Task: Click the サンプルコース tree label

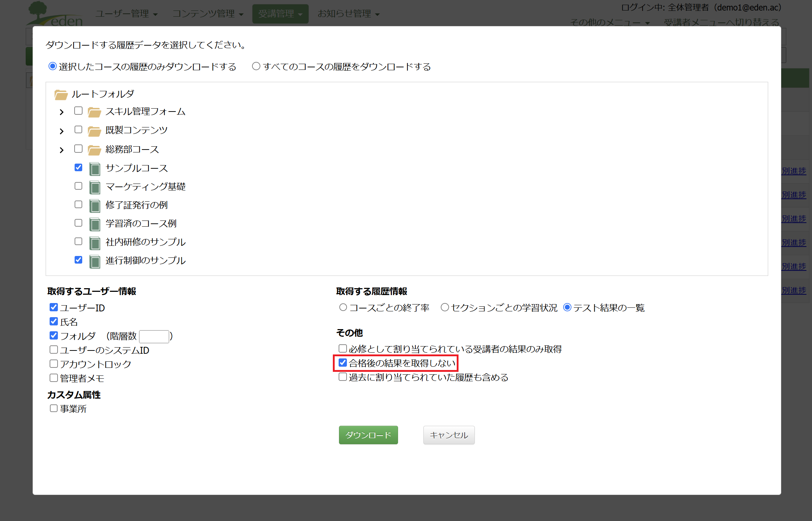Action: [137, 168]
